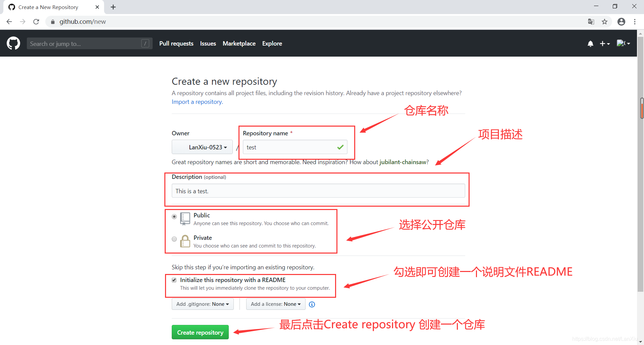The width and height of the screenshot is (644, 345).
Task: Click the Private lock icon
Action: click(x=185, y=241)
